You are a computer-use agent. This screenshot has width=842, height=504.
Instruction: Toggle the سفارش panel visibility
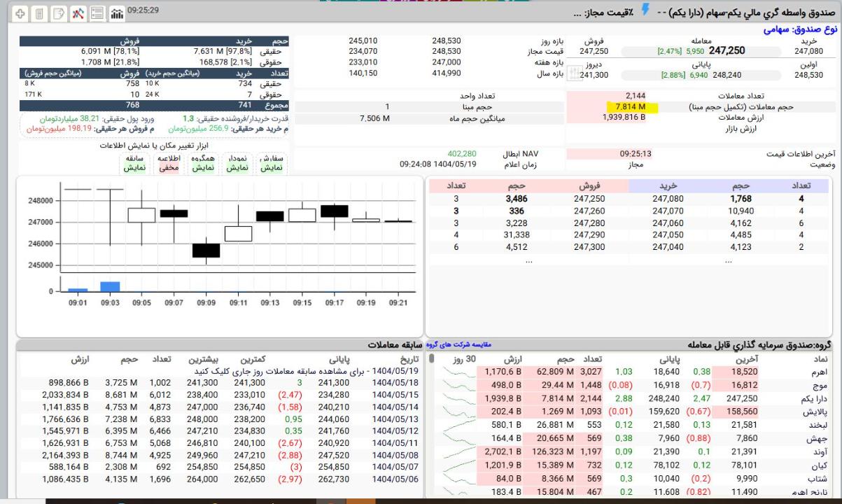(x=267, y=164)
